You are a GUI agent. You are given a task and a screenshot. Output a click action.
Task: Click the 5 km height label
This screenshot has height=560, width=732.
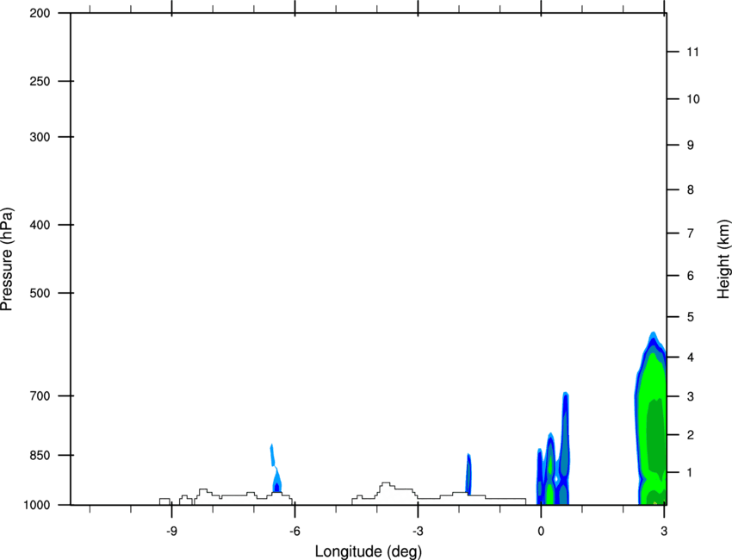691,317
